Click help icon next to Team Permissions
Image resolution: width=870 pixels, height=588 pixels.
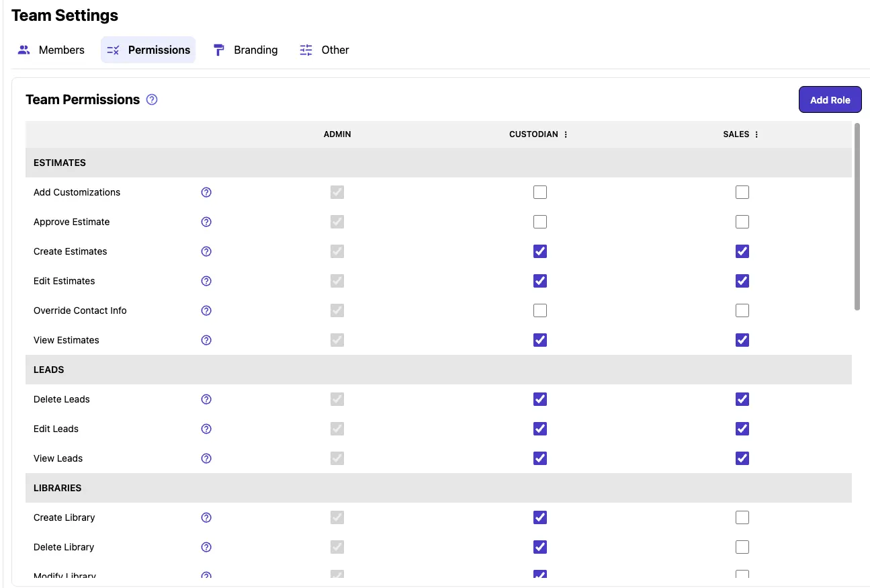coord(152,100)
